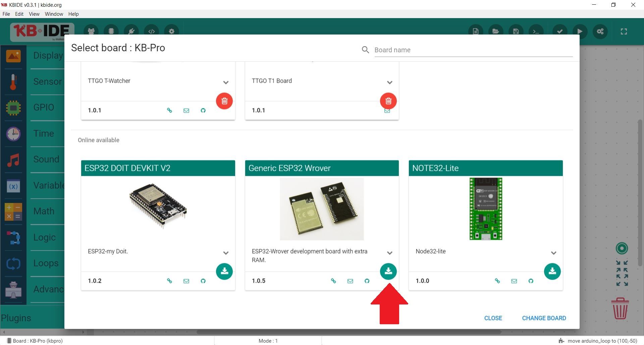Open a project using the folder icon
The image size is (644, 345).
pyautogui.click(x=496, y=31)
